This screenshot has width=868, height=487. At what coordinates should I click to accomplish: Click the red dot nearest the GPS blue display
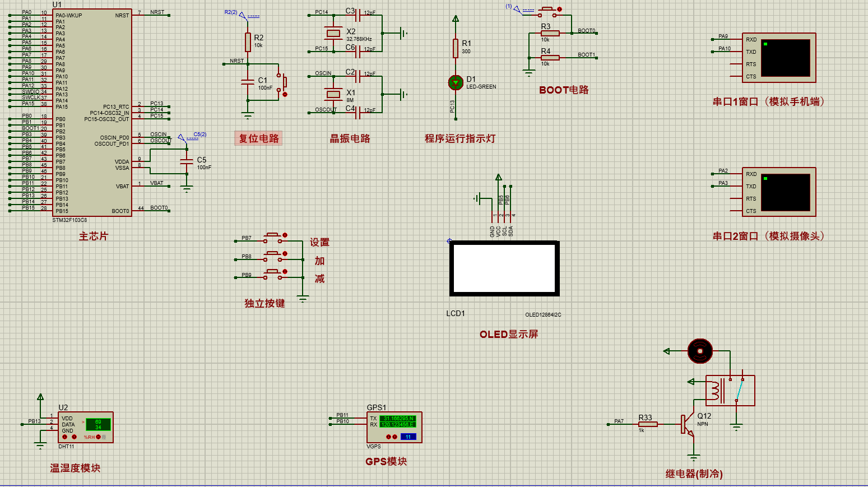[394, 437]
